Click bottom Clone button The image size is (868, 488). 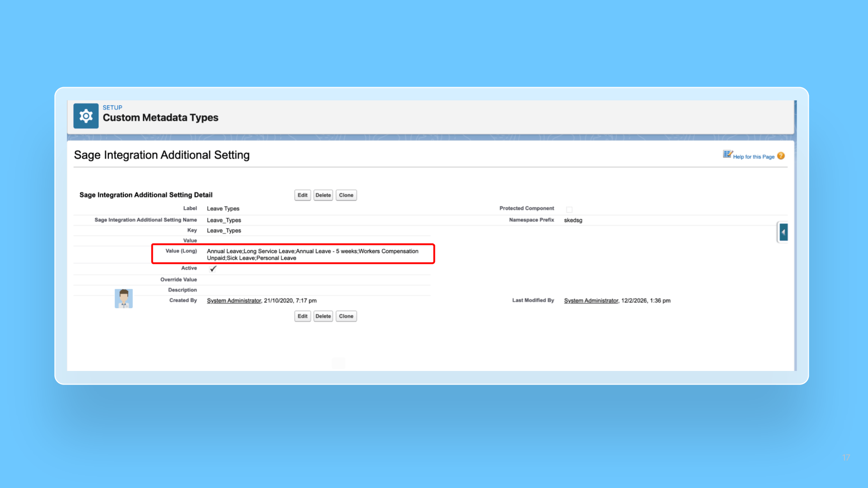tap(346, 316)
